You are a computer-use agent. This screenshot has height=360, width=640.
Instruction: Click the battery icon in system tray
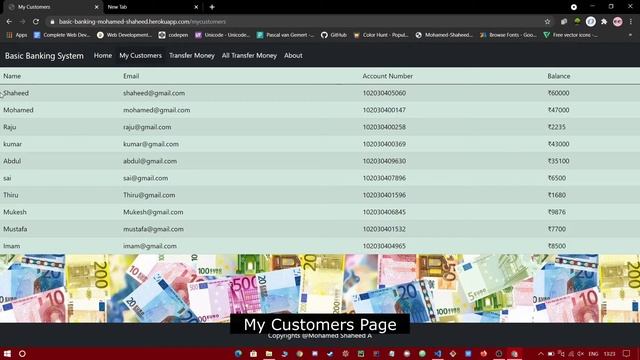click(551, 353)
